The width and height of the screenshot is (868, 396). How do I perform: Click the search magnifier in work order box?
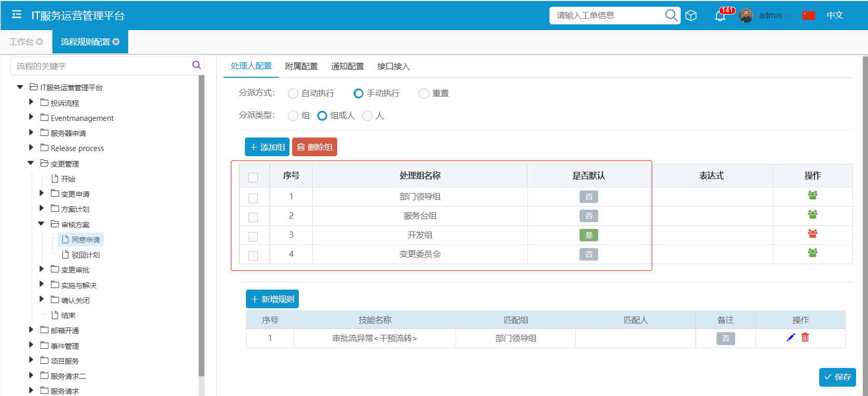[x=671, y=15]
